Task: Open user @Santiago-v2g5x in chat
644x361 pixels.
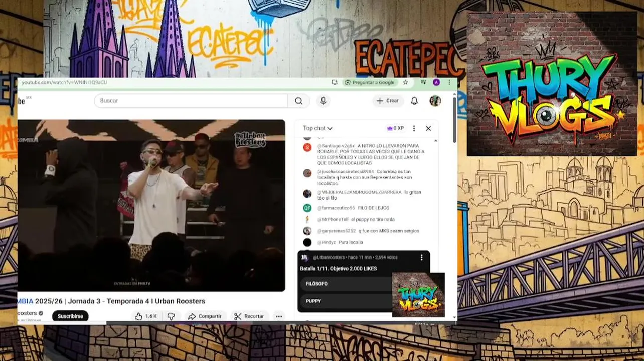Action: coord(336,146)
